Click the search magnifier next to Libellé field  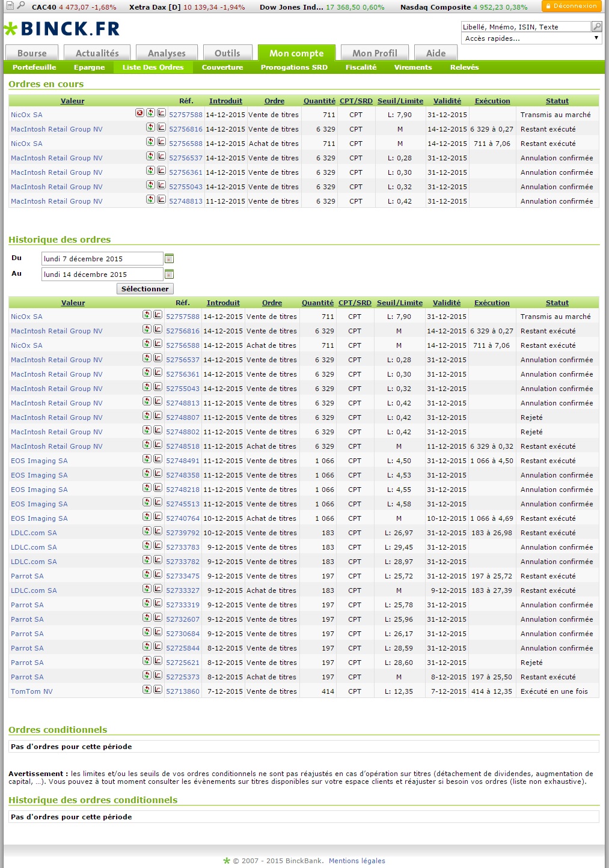596,26
